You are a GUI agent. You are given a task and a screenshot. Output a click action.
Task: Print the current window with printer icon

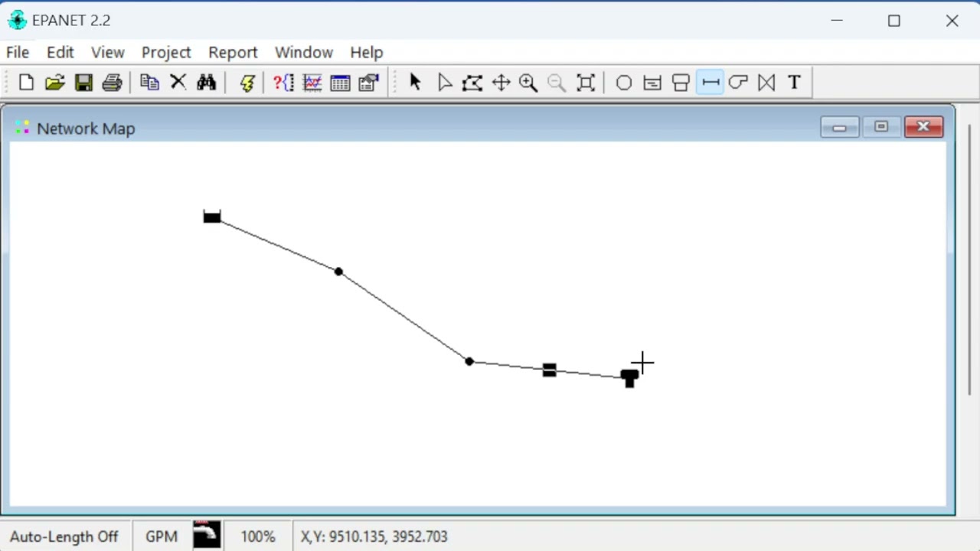pos(112,83)
